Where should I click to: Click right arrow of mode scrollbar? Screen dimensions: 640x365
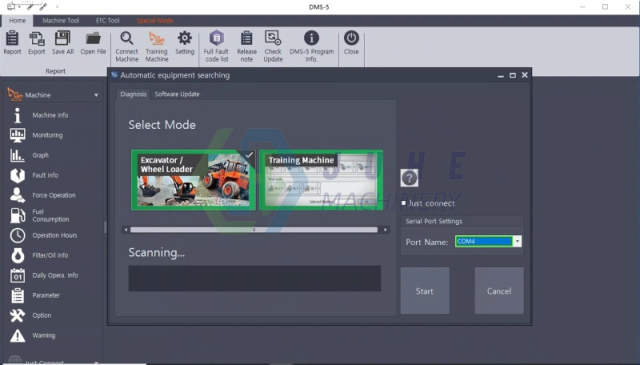tap(385, 230)
